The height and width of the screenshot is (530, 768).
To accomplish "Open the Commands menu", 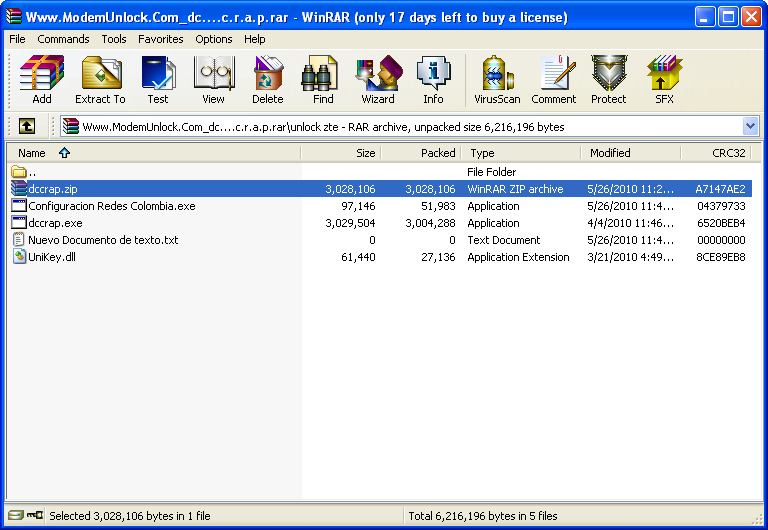I will pyautogui.click(x=63, y=39).
